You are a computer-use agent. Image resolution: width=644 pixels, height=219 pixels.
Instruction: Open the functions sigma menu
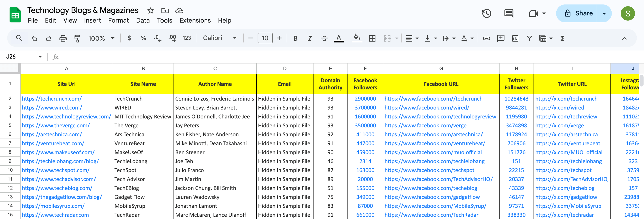coord(562,38)
